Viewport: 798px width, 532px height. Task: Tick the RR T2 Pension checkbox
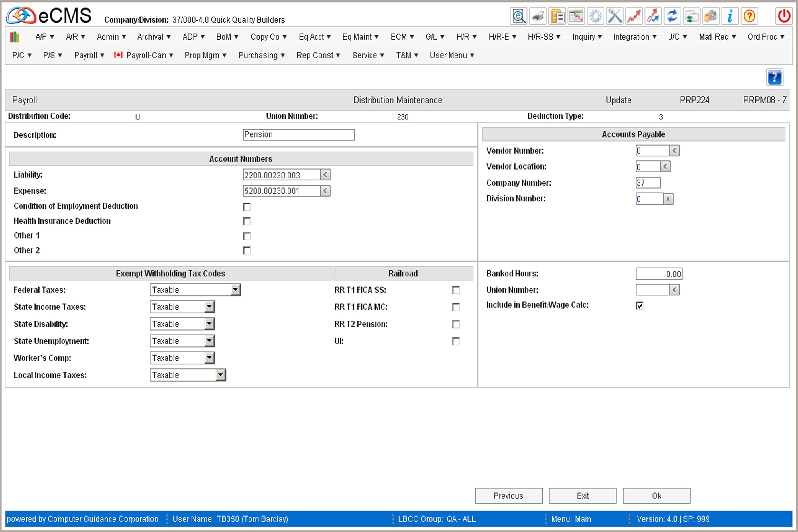pyautogui.click(x=456, y=324)
